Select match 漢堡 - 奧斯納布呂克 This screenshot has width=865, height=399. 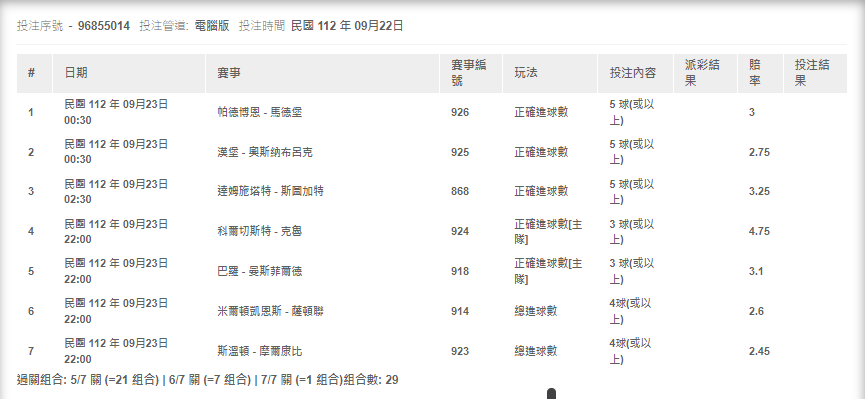pos(265,152)
